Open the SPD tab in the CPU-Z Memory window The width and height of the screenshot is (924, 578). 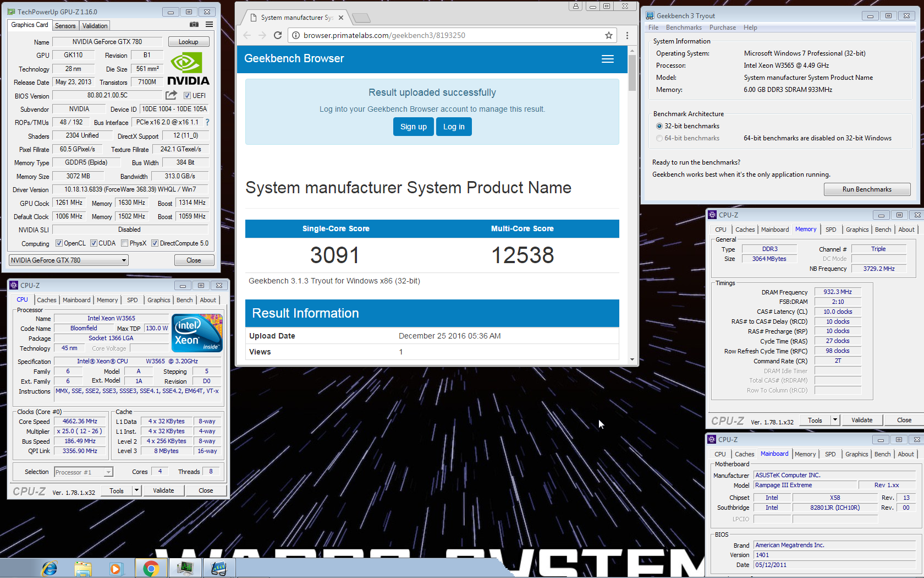pyautogui.click(x=831, y=230)
